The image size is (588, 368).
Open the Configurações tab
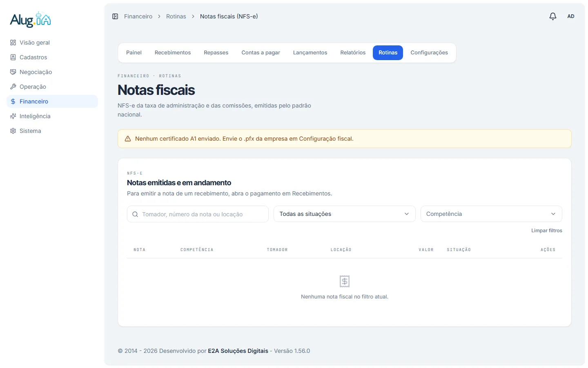coord(429,53)
